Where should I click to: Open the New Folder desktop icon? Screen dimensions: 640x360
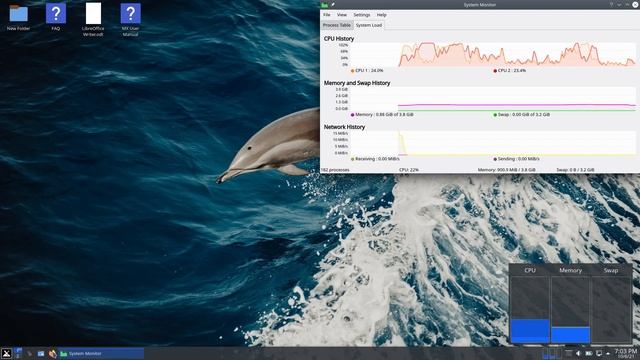(18, 17)
